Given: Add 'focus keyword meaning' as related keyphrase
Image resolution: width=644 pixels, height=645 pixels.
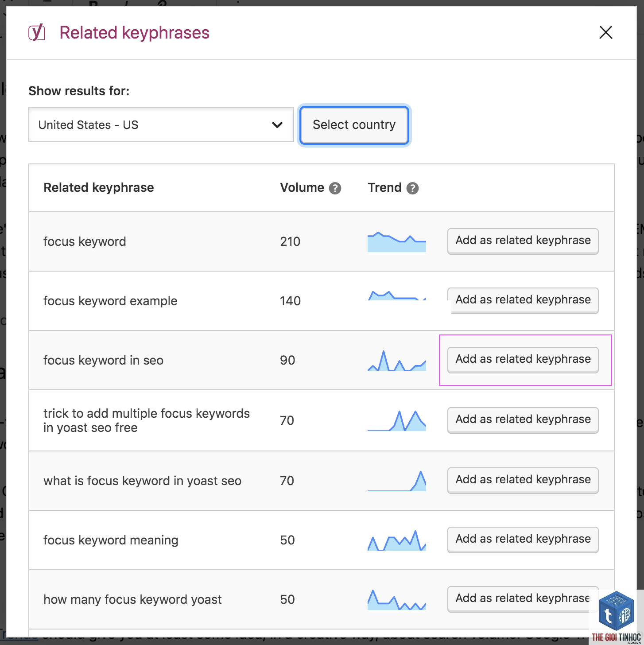Looking at the screenshot, I should (523, 539).
